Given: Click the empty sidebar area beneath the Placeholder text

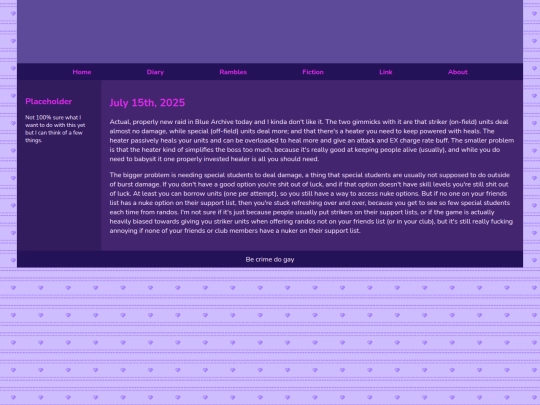Looking at the screenshot, I should click(x=59, y=196).
